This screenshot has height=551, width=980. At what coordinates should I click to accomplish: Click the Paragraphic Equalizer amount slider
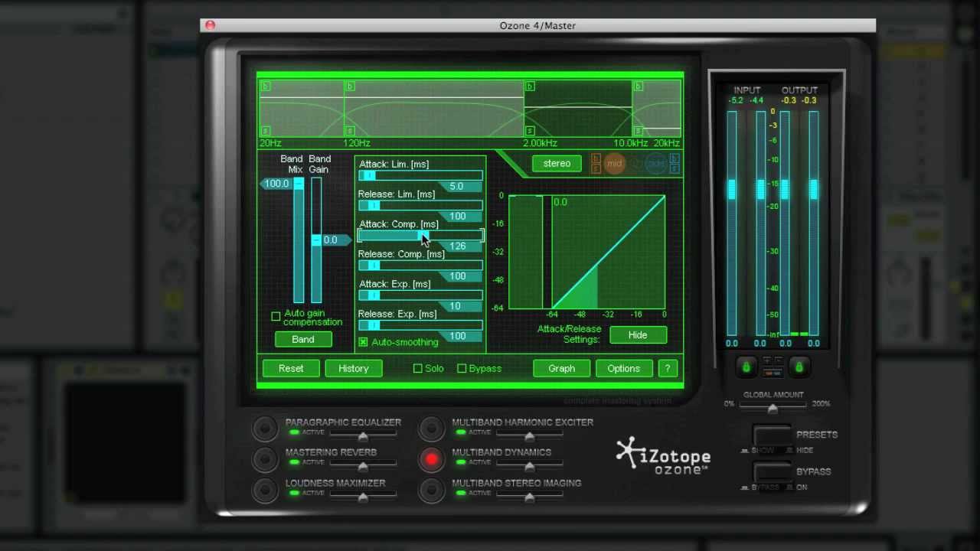click(x=363, y=436)
